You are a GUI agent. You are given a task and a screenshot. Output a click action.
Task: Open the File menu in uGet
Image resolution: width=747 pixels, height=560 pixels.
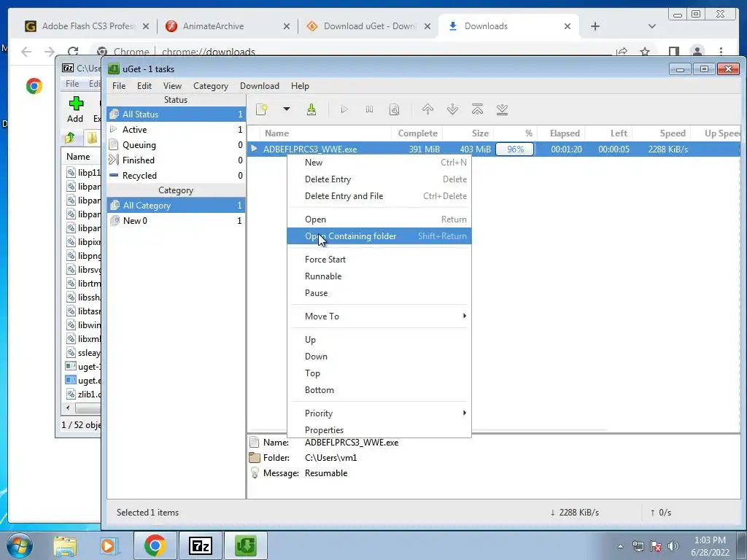[x=119, y=86]
